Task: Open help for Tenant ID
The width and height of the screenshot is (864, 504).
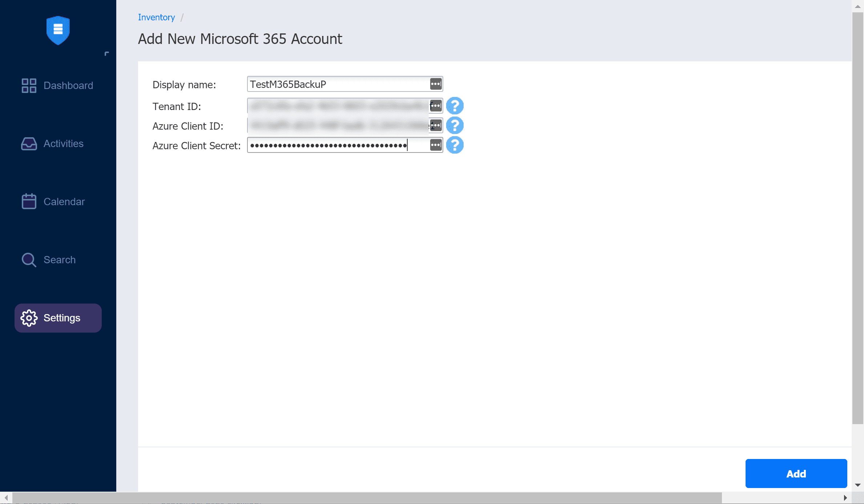Action: click(x=455, y=106)
